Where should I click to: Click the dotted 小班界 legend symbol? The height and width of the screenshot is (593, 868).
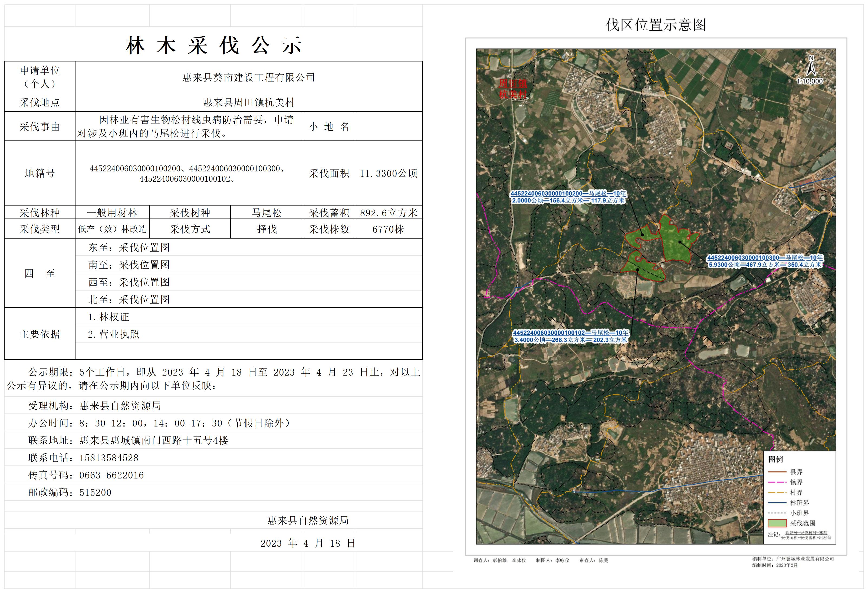pyautogui.click(x=777, y=513)
